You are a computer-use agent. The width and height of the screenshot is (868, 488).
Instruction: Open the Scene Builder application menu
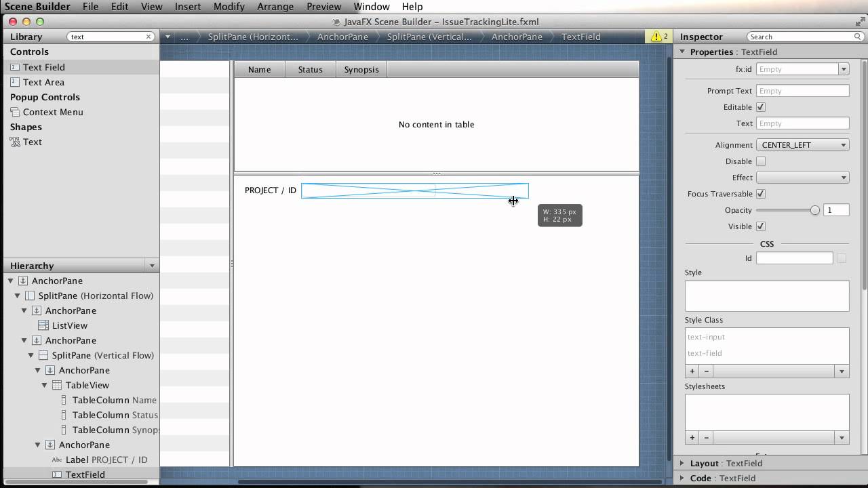pos(37,6)
